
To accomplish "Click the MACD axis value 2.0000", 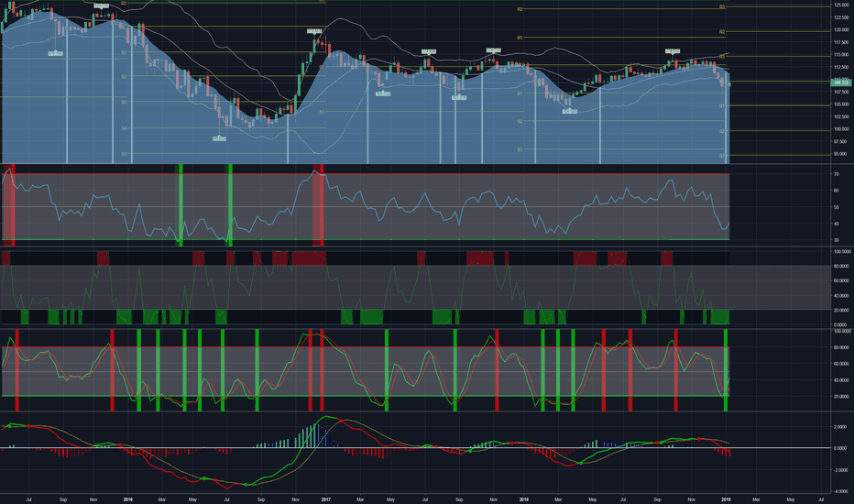I will 841,427.
